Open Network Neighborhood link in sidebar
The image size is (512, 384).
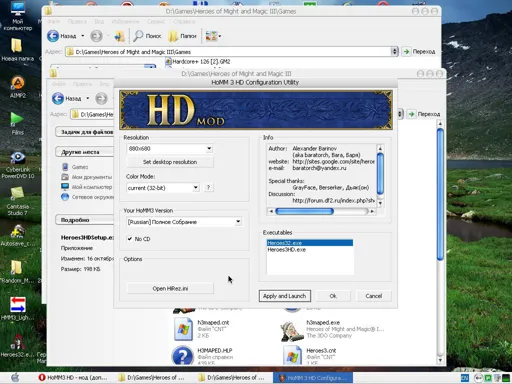click(92, 197)
